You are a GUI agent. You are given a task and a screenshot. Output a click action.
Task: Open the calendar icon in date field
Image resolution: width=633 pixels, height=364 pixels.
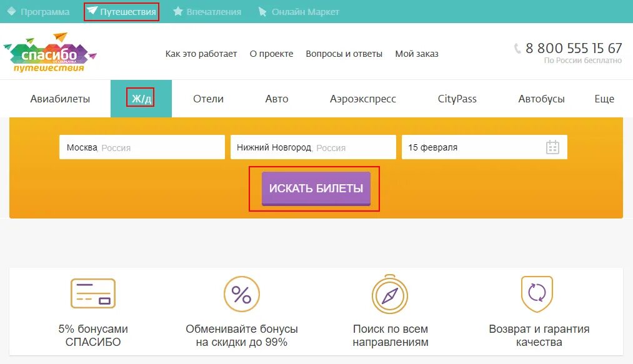click(552, 147)
